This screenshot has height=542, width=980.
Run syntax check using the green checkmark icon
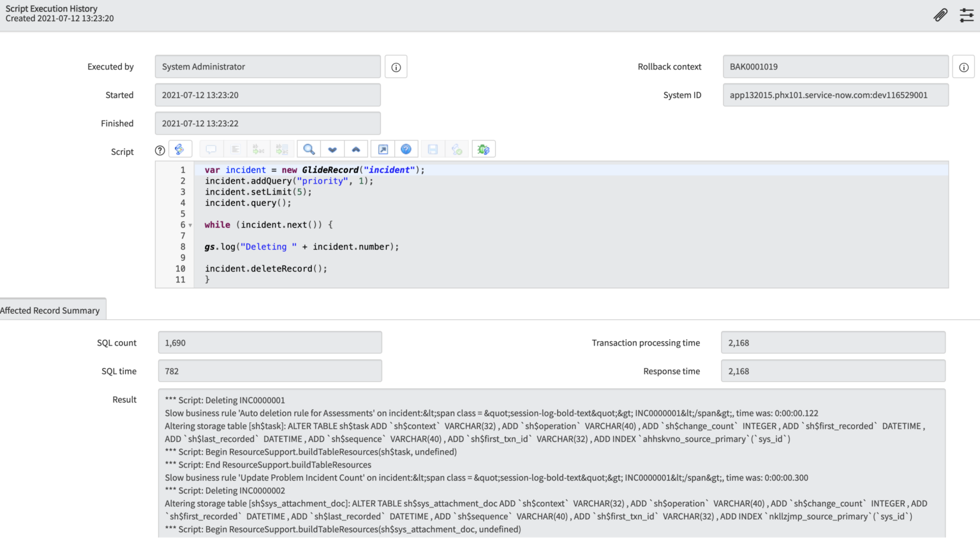[457, 149]
